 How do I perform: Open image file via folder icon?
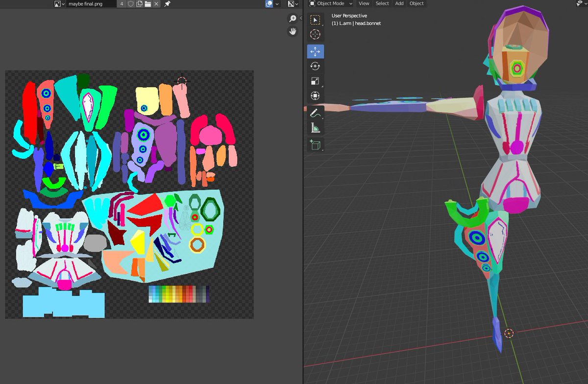pos(147,3)
